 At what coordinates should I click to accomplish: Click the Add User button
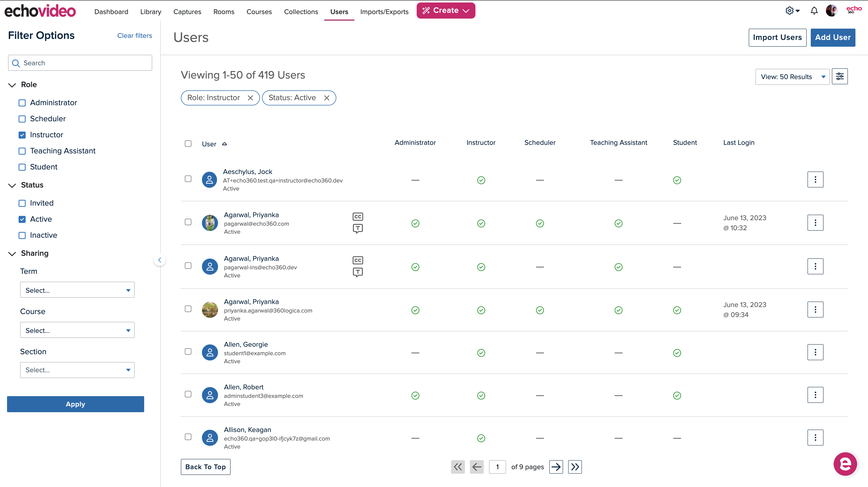[833, 37]
